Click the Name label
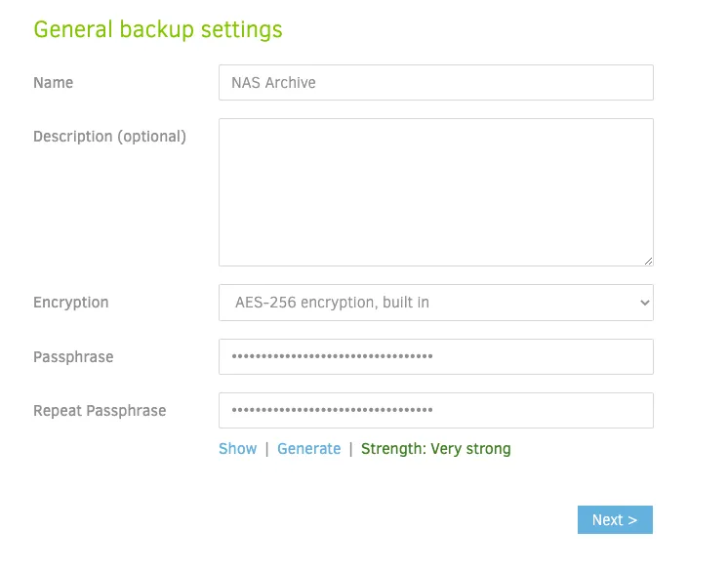 point(54,83)
